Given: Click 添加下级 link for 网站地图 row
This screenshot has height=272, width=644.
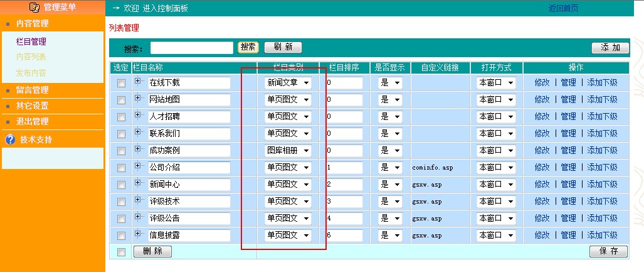Looking at the screenshot, I should (602, 100).
